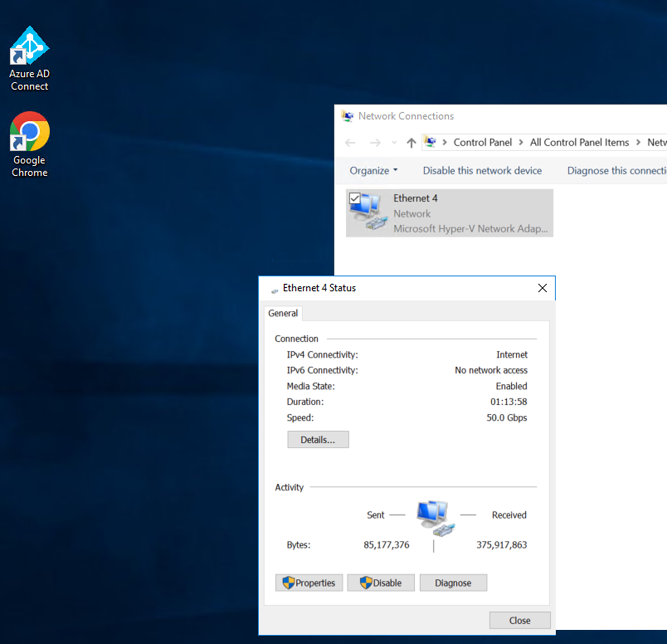
Task: Open the recent locations dropdown arrow
Action: tap(394, 142)
